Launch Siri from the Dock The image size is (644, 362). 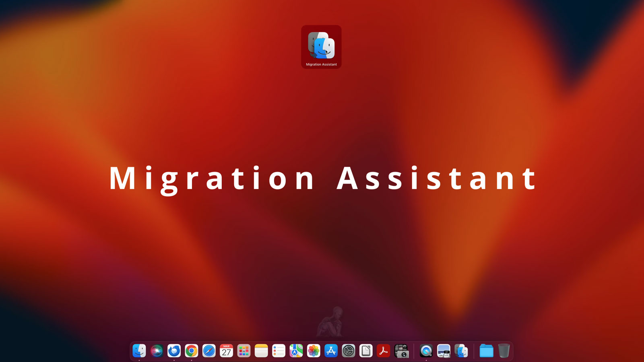(x=157, y=351)
